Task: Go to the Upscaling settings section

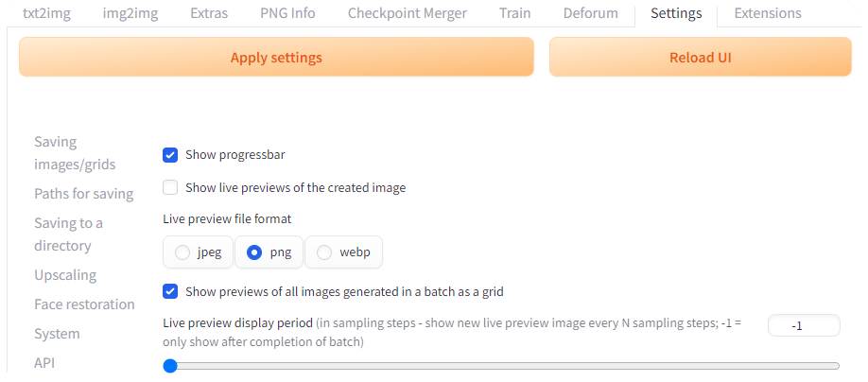Action: 65,275
